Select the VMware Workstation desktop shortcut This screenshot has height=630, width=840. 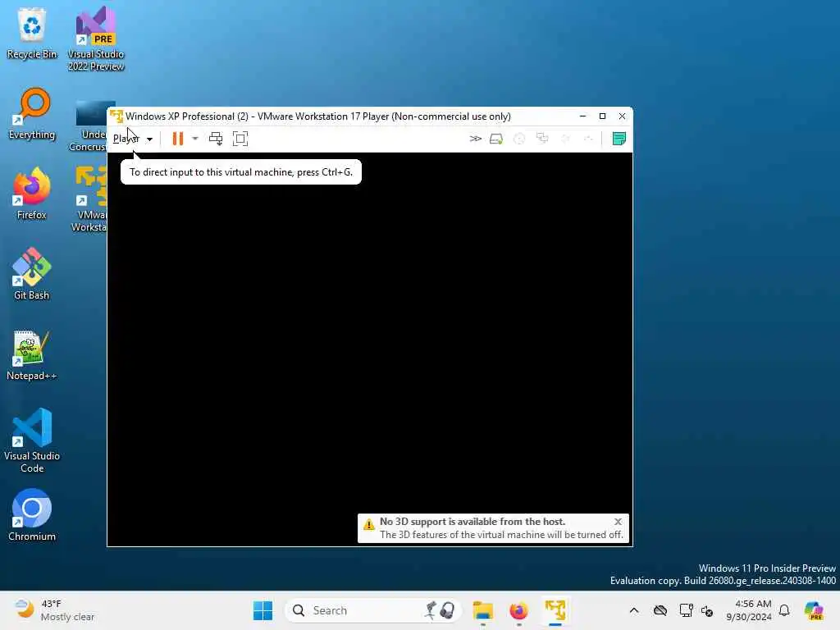point(90,199)
